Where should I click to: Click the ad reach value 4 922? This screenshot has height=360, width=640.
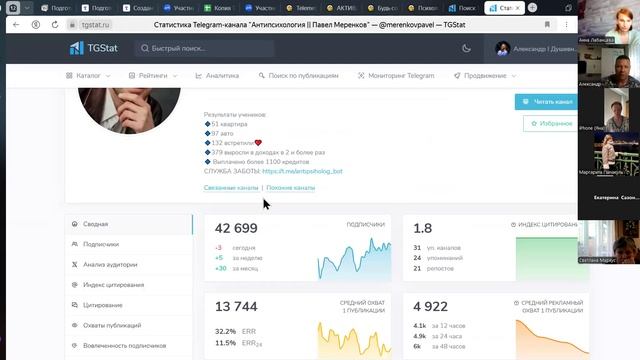[x=431, y=307]
